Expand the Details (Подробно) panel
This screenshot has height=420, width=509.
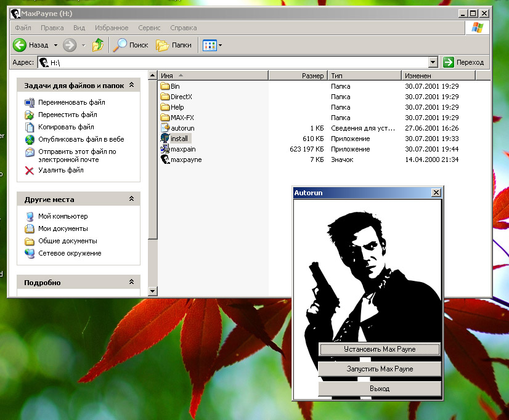point(131,282)
